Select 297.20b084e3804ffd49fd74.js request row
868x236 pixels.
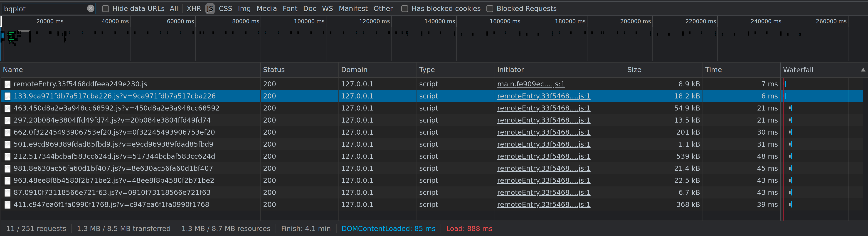[x=432, y=120]
